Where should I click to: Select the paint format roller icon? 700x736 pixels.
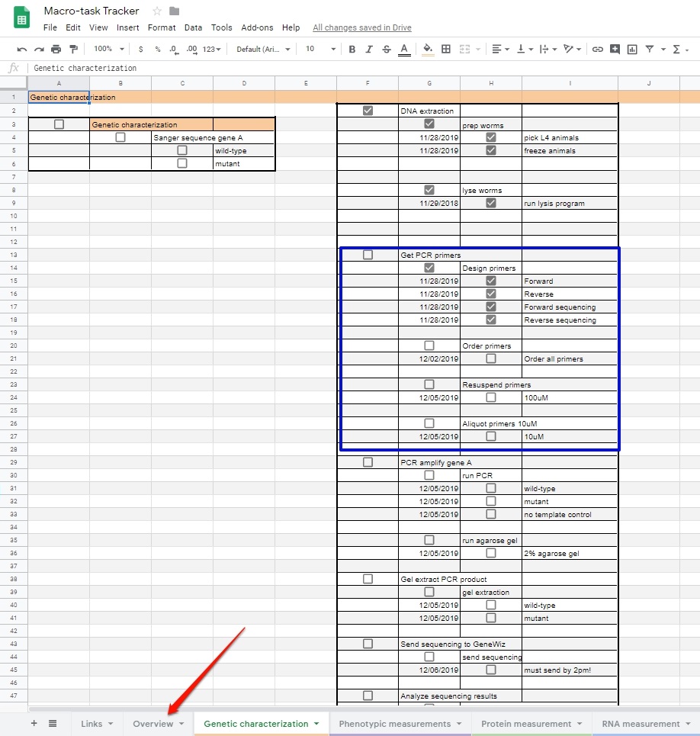73,49
